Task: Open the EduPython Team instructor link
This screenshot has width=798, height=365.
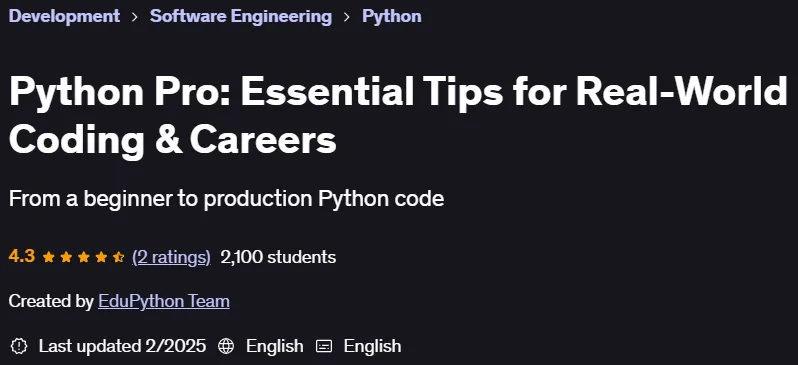Action: pyautogui.click(x=164, y=301)
